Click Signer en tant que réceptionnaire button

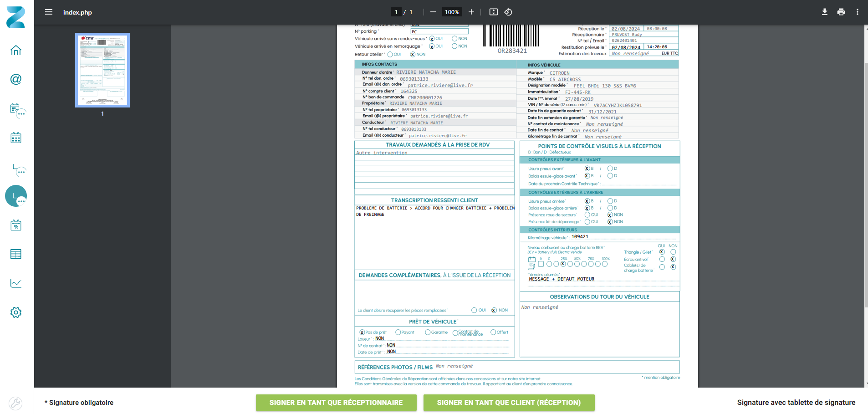[x=336, y=403]
